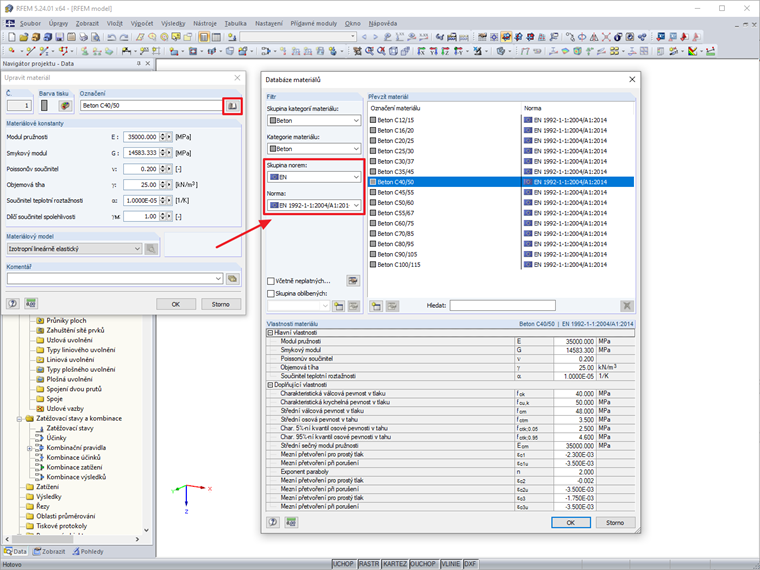Click OK in Databáze materiálů dialog
This screenshot has height=570, width=760.
(570, 522)
